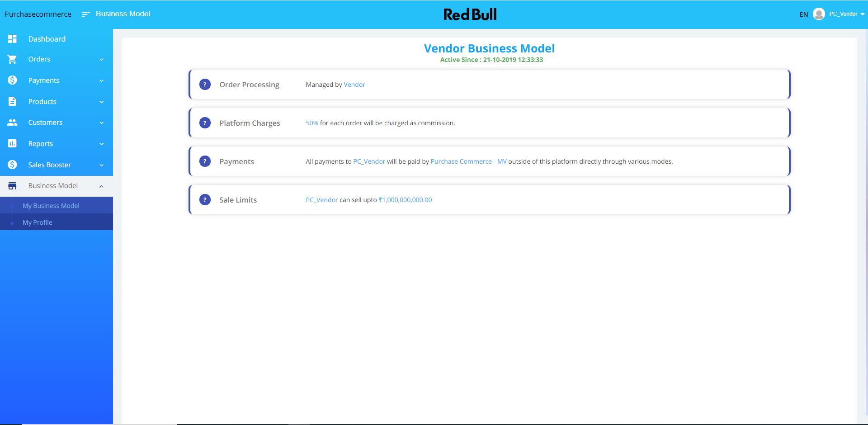Click the Payments card help icon

point(205,161)
